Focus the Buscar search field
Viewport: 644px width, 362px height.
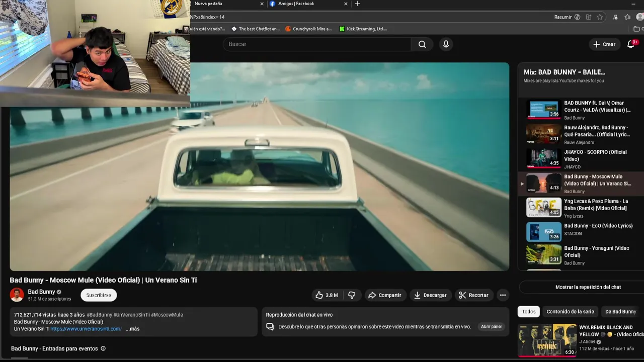[317, 44]
